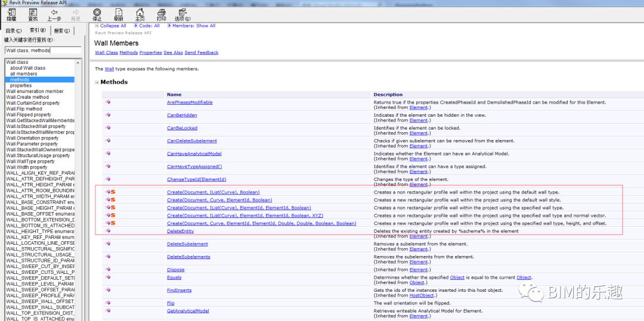The image size is (644, 321).
Task: Jump to Methods via header link
Action: click(x=129, y=52)
